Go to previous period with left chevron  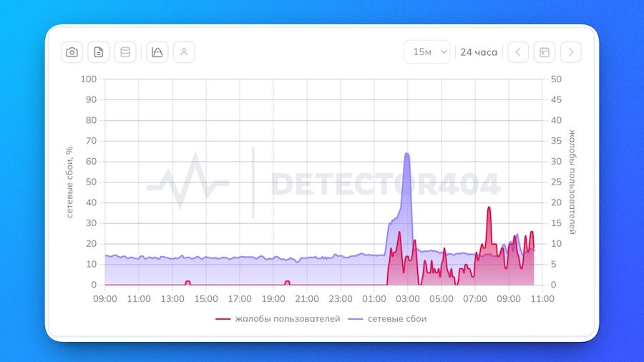click(x=518, y=52)
